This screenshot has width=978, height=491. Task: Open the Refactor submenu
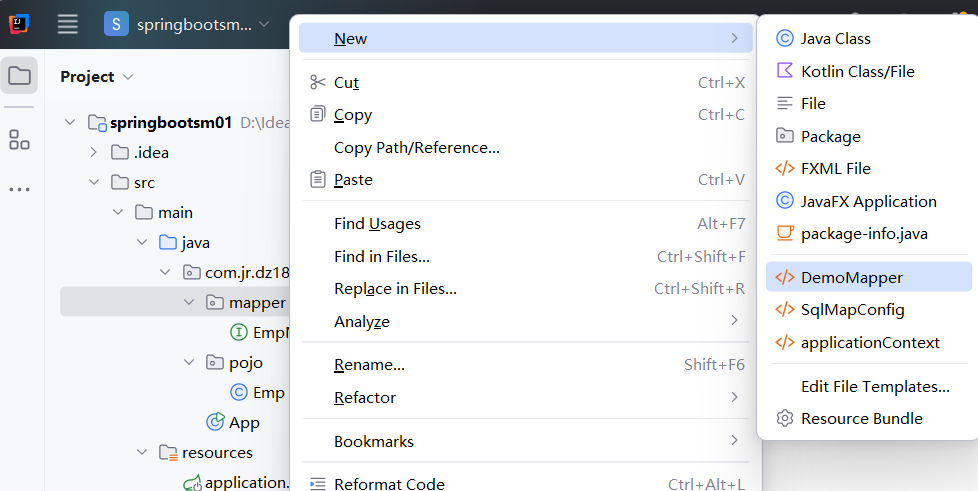(x=526, y=397)
